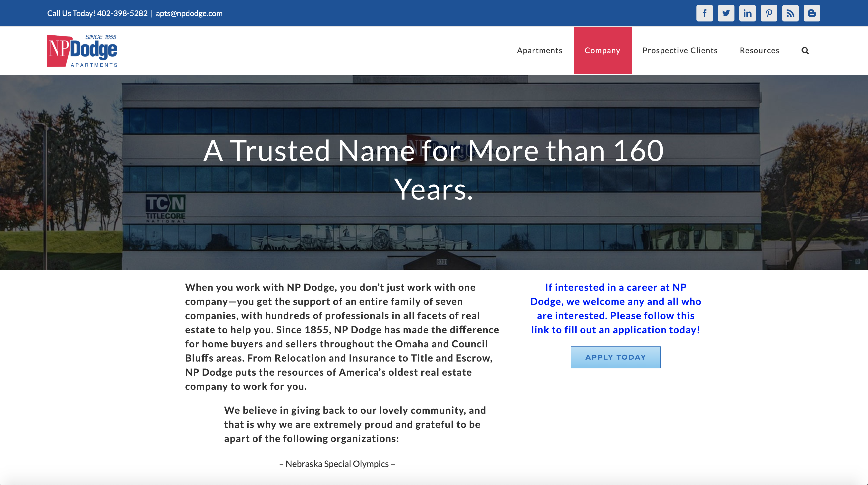Click the apts@npdodge.com email link
Viewport: 868px width, 485px height.
[189, 13]
